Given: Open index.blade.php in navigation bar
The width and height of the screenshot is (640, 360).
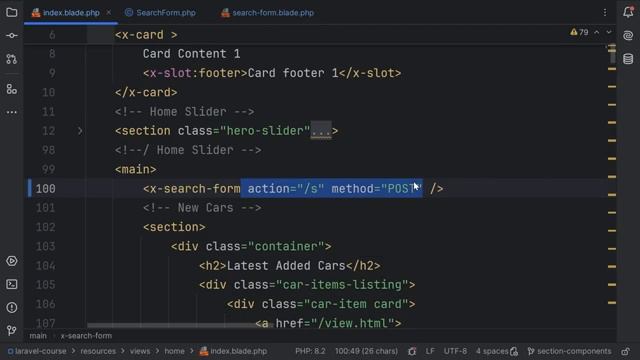Looking at the screenshot, I should pos(233,351).
